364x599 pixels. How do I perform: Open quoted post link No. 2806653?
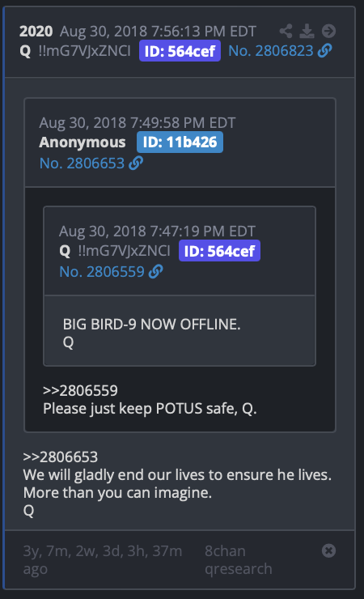(x=82, y=164)
